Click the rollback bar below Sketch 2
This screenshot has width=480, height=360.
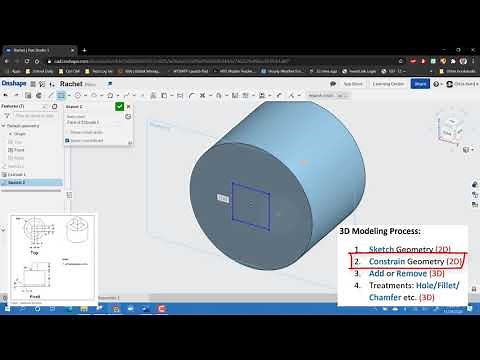[31, 191]
